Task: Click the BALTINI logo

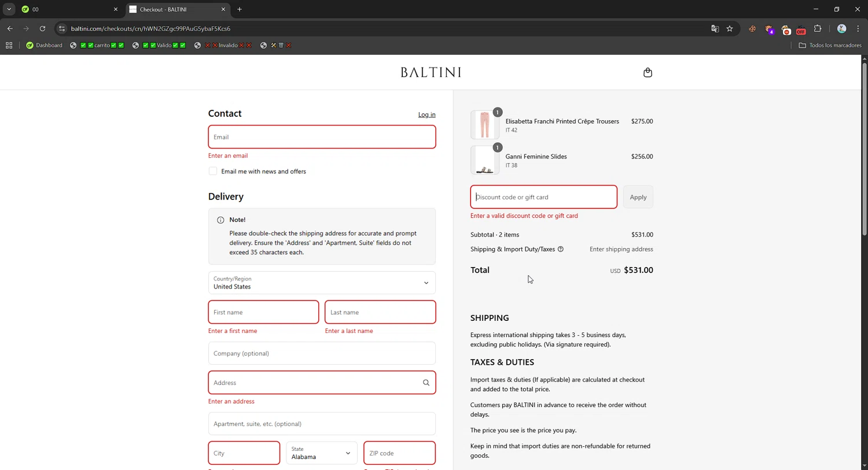Action: (x=431, y=72)
